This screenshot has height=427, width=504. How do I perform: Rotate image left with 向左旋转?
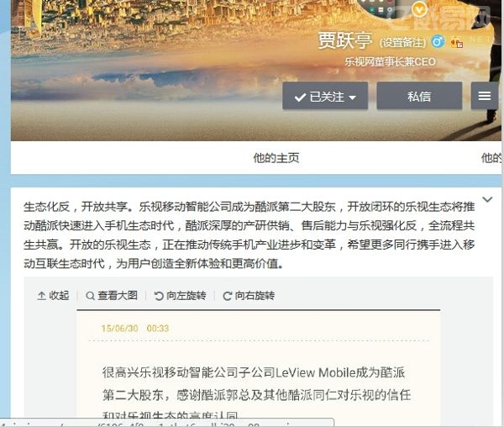pyautogui.click(x=180, y=296)
